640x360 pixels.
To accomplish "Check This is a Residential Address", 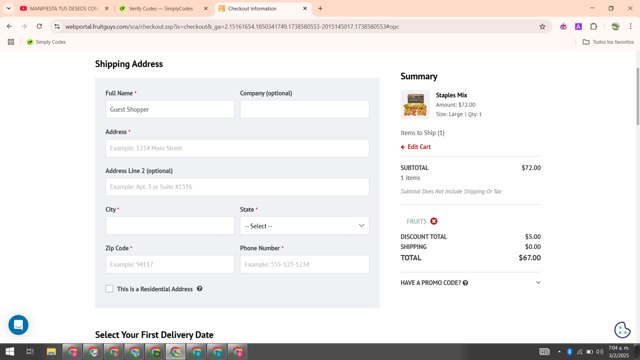I will coord(109,289).
